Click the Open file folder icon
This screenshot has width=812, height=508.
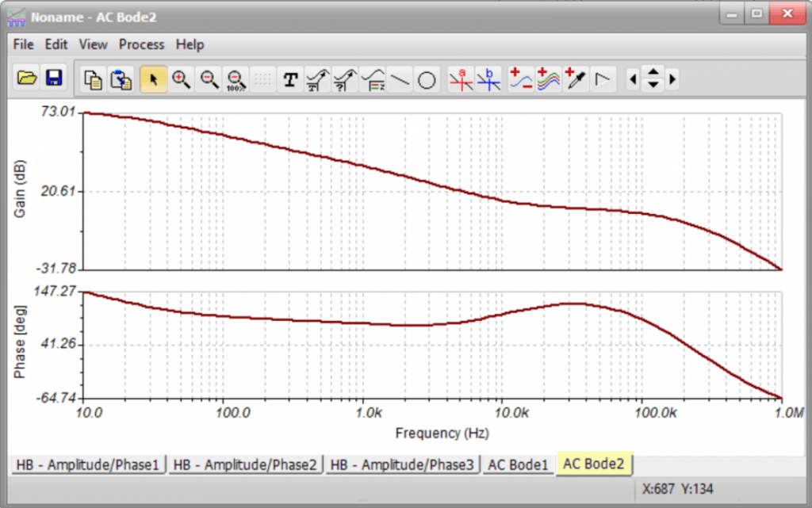click(27, 78)
